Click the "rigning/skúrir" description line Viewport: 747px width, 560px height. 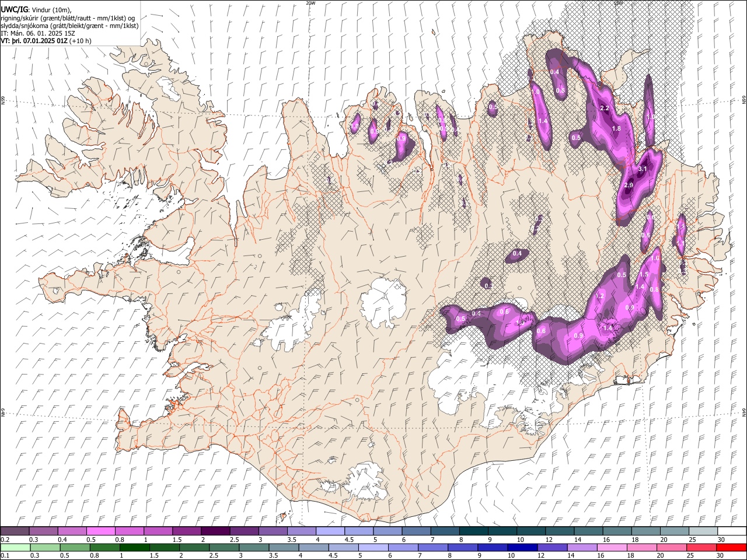pyautogui.click(x=68, y=17)
